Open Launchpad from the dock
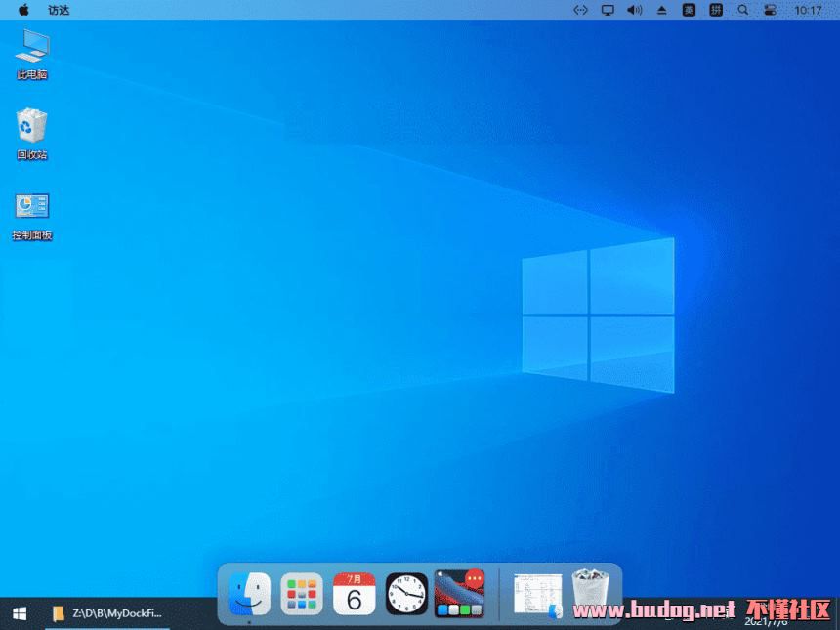This screenshot has height=630, width=840. [302, 594]
